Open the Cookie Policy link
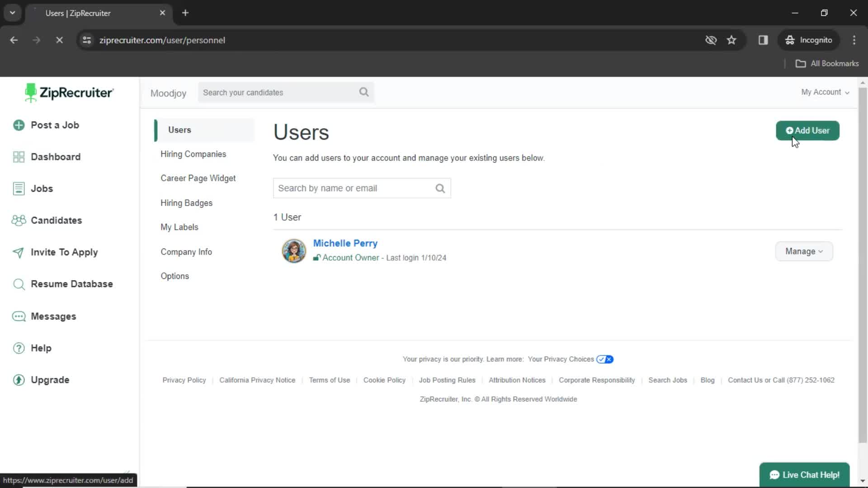The image size is (868, 488). coord(384,380)
